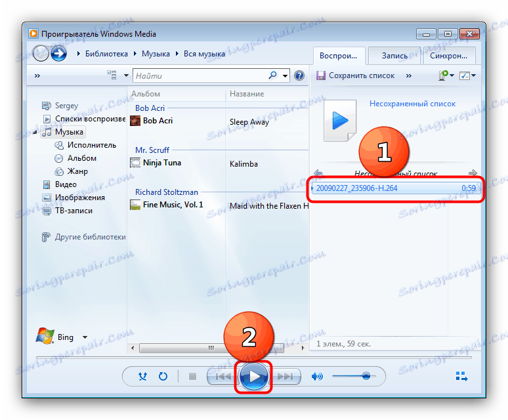Select the Kalimba track
508x420 pixels.
tap(243, 164)
